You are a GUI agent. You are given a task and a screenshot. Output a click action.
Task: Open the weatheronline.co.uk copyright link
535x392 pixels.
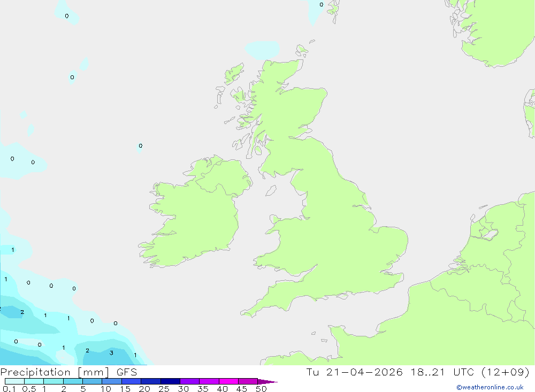[x=490, y=387]
